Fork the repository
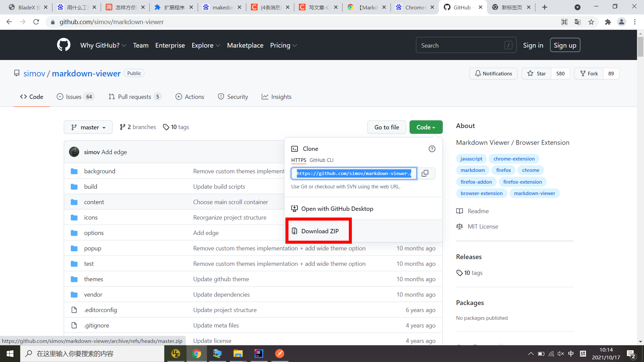The width and height of the screenshot is (644, 362). 589,73
